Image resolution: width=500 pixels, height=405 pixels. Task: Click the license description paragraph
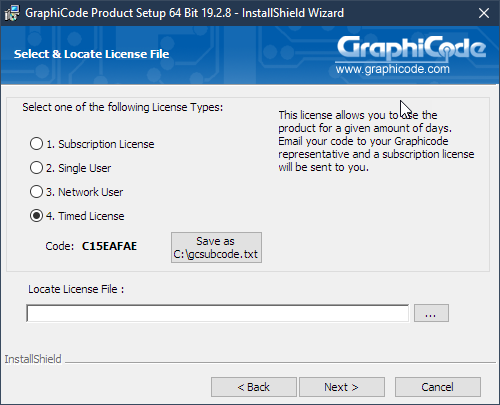pos(376,141)
